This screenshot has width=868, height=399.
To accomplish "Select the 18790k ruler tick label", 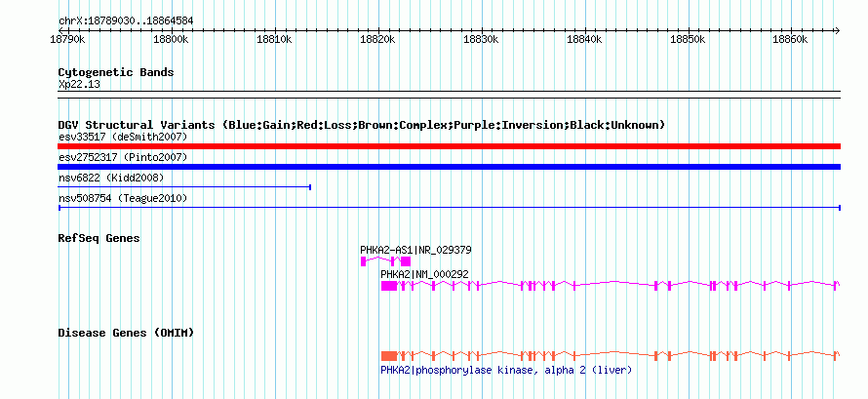I will [x=69, y=40].
